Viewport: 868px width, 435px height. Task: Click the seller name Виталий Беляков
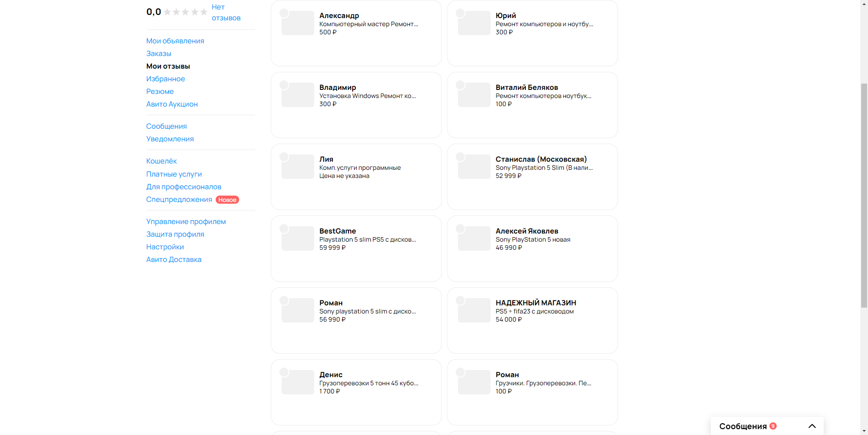(x=527, y=88)
